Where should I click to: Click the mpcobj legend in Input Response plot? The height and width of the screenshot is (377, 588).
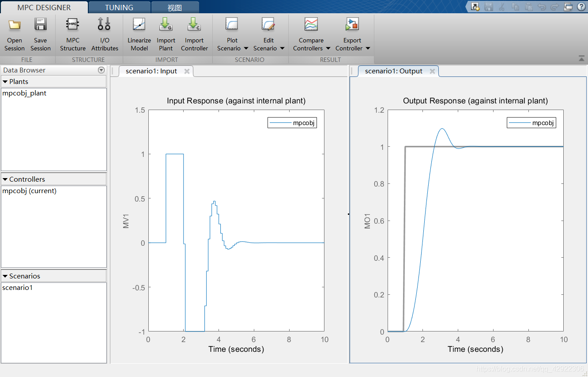(292, 123)
